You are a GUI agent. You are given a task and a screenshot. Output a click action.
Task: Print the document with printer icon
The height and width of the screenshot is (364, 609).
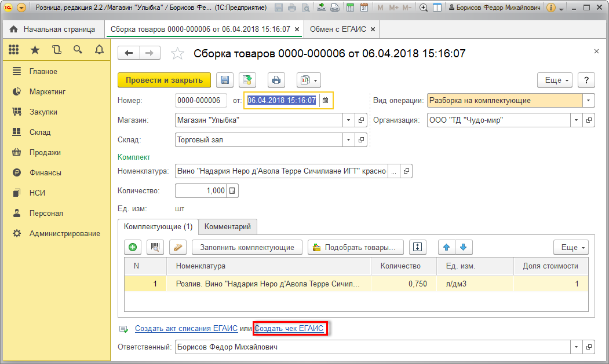[276, 80]
